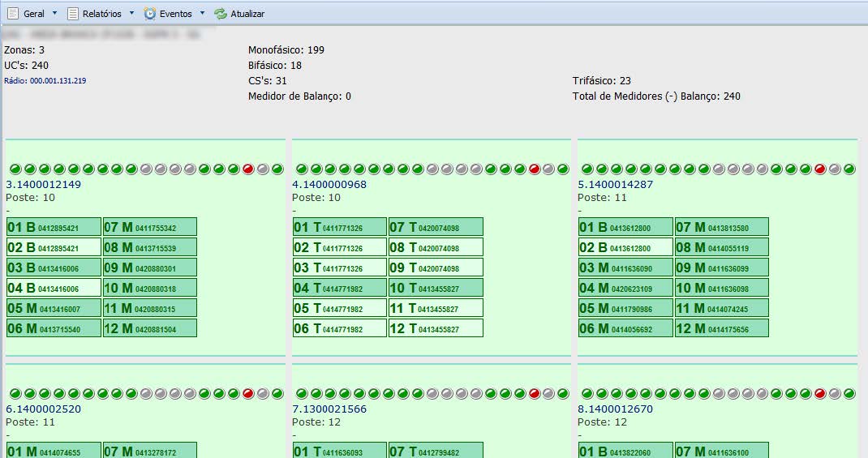868x458 pixels.
Task: Click first green LED in panel 6.1400002520
Action: click(x=15, y=394)
